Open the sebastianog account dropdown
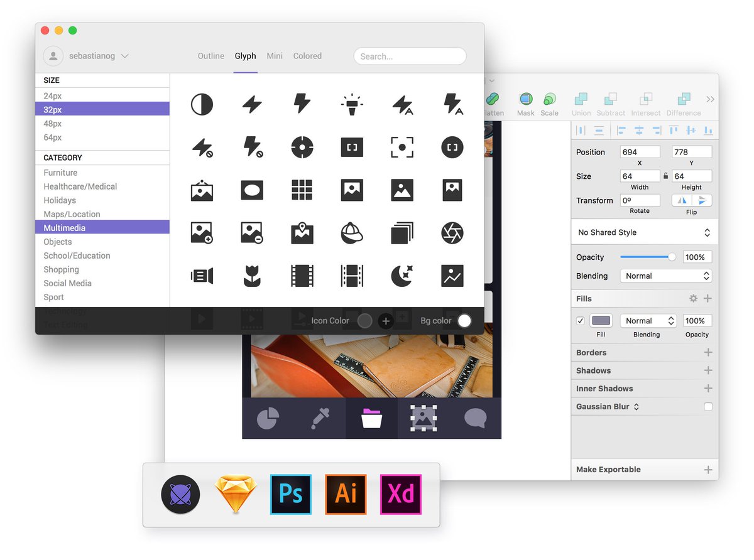Screen dimensions: 754x560 [86, 56]
